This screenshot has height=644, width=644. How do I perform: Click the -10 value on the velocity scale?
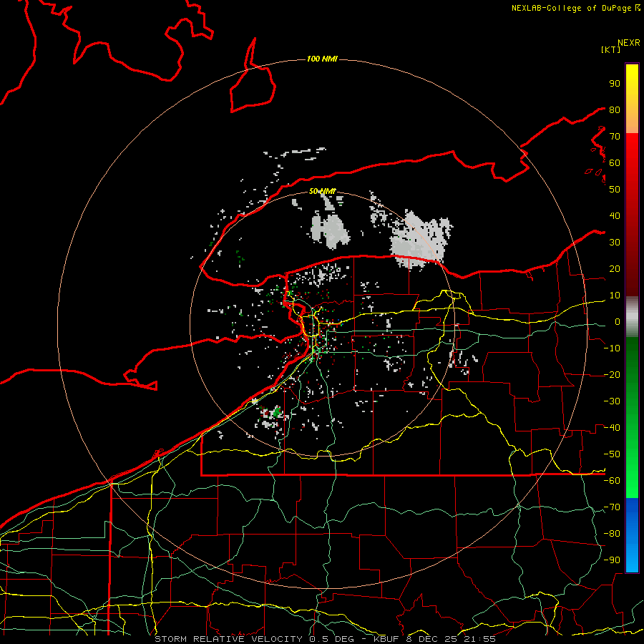[612, 348]
